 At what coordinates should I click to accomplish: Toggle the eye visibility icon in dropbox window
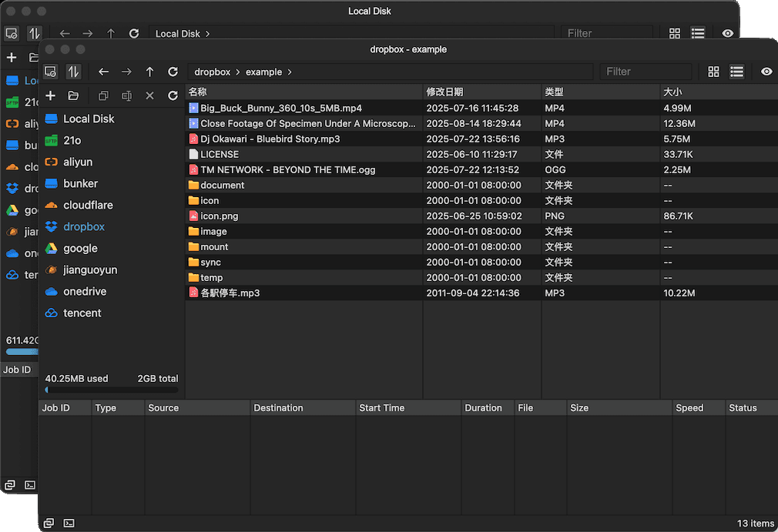click(766, 72)
